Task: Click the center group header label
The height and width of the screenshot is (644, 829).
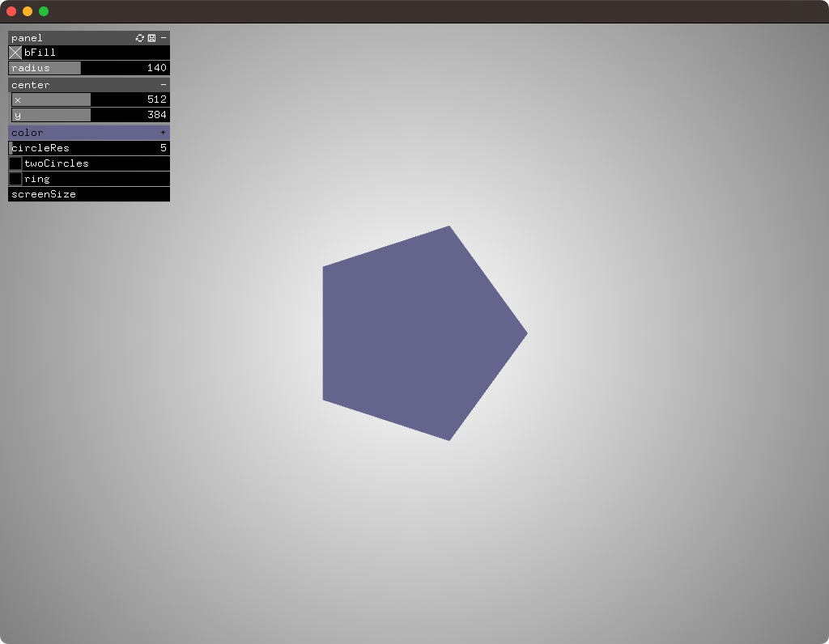Action: [x=31, y=85]
